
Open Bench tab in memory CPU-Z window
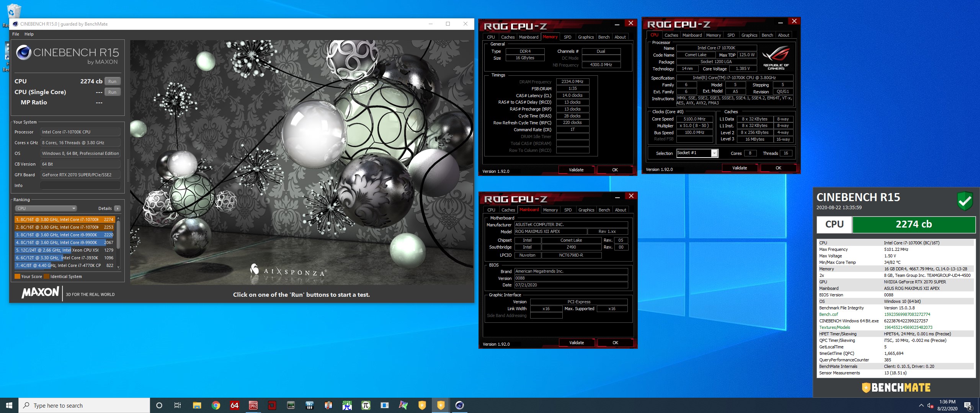tap(604, 37)
